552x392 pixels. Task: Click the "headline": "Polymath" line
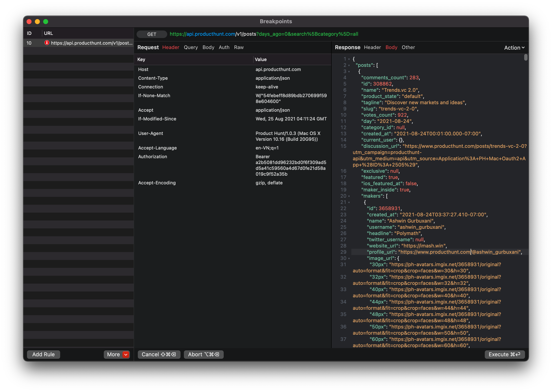394,233
